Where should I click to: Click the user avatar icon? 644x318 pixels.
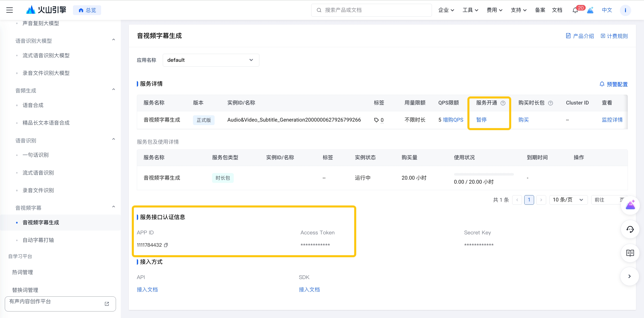[625, 10]
